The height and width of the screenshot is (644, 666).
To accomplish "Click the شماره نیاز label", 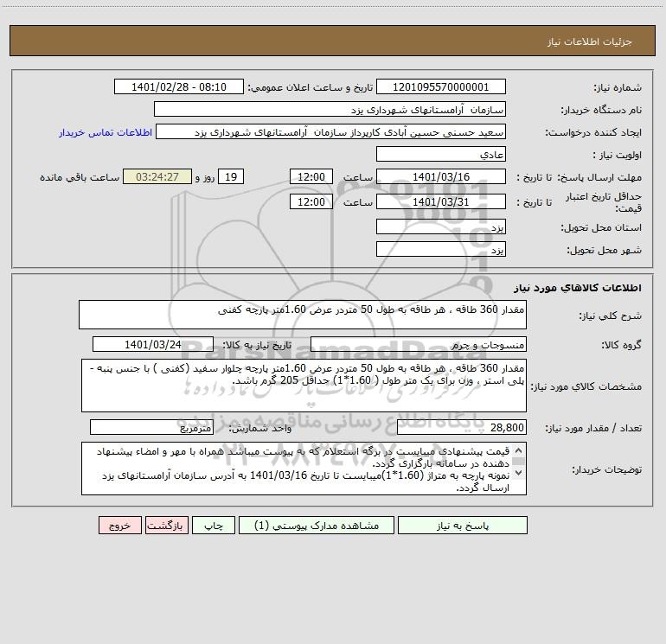I will [x=618, y=87].
